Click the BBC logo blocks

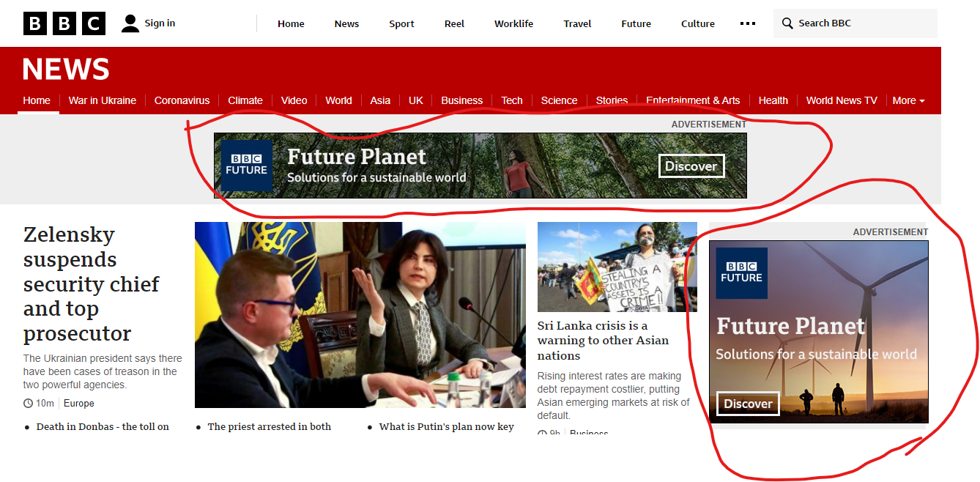pyautogui.click(x=64, y=23)
